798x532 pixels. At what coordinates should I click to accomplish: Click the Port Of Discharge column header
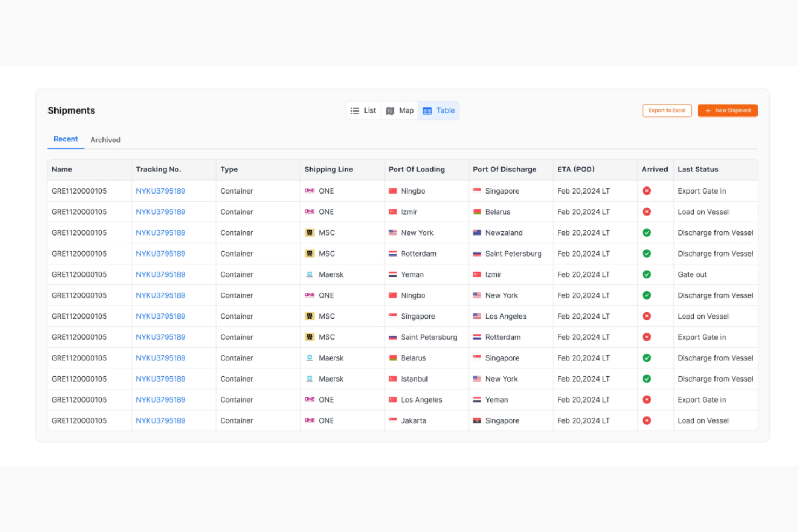[511, 169]
